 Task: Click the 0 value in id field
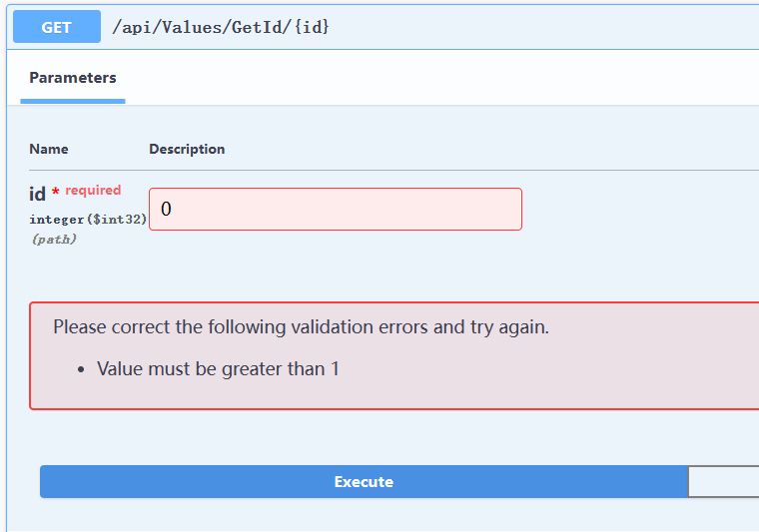point(166,209)
